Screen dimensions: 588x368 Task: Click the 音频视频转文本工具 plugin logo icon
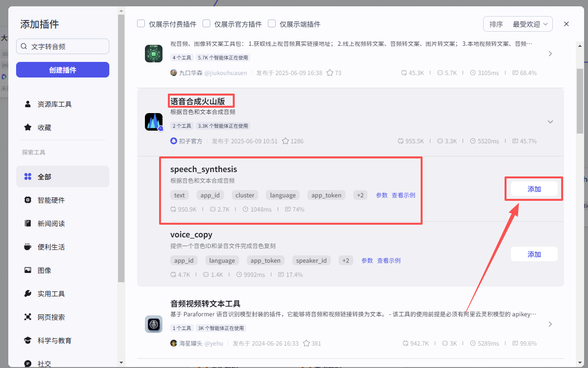coord(154,324)
